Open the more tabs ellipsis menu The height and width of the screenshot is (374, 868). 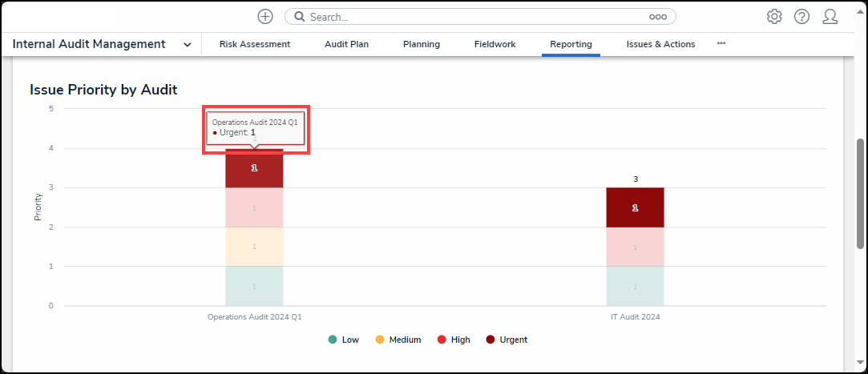(721, 43)
